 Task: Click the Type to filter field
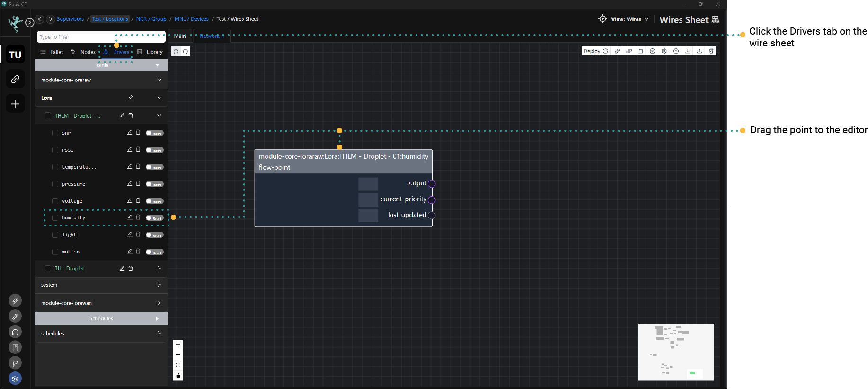pos(101,37)
